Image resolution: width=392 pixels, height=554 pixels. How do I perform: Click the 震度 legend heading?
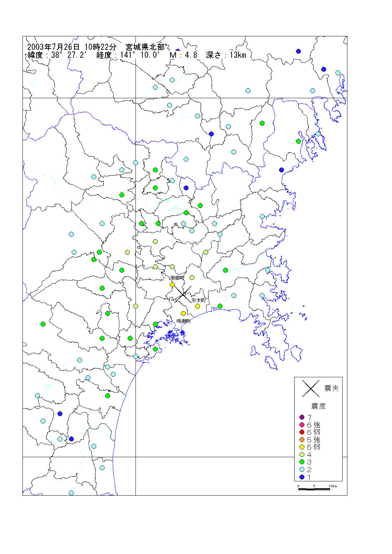(318, 406)
